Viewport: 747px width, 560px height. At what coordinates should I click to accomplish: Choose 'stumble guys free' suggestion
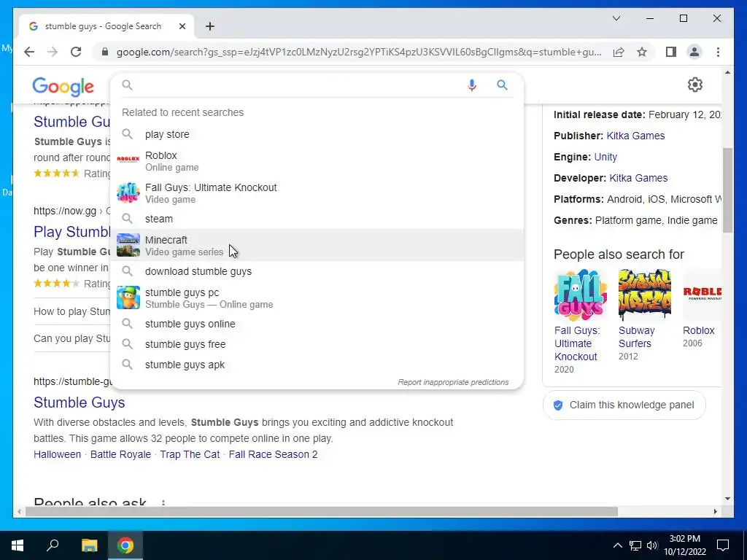point(317,344)
